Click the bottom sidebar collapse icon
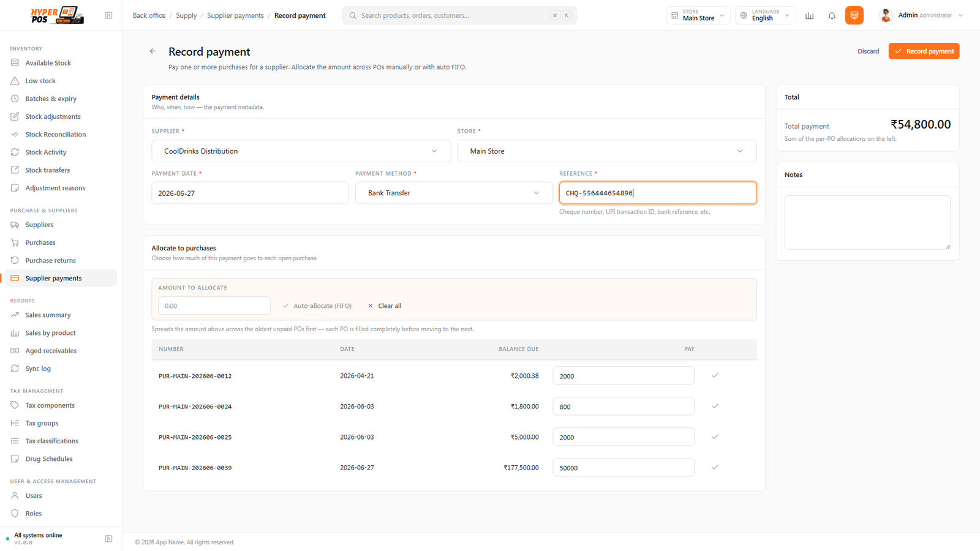Image resolution: width=980 pixels, height=551 pixels. [108, 539]
